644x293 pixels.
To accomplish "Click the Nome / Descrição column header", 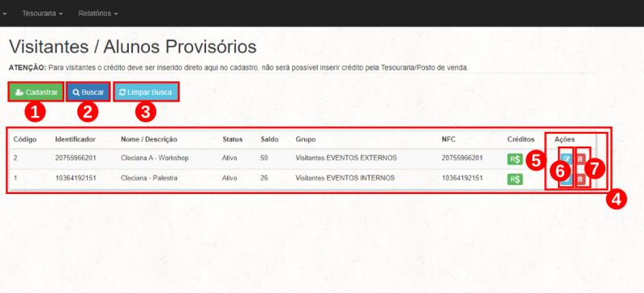I will 149,139.
